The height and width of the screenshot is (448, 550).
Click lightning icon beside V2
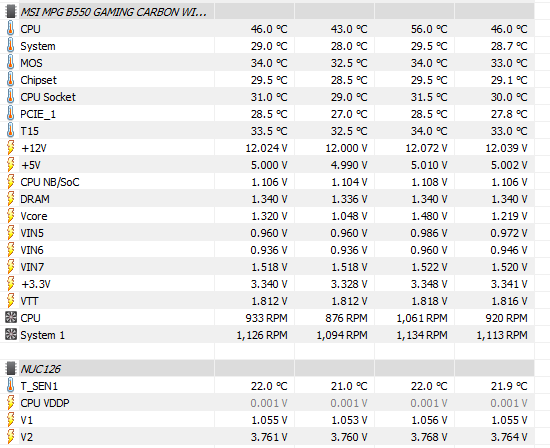tap(11, 437)
